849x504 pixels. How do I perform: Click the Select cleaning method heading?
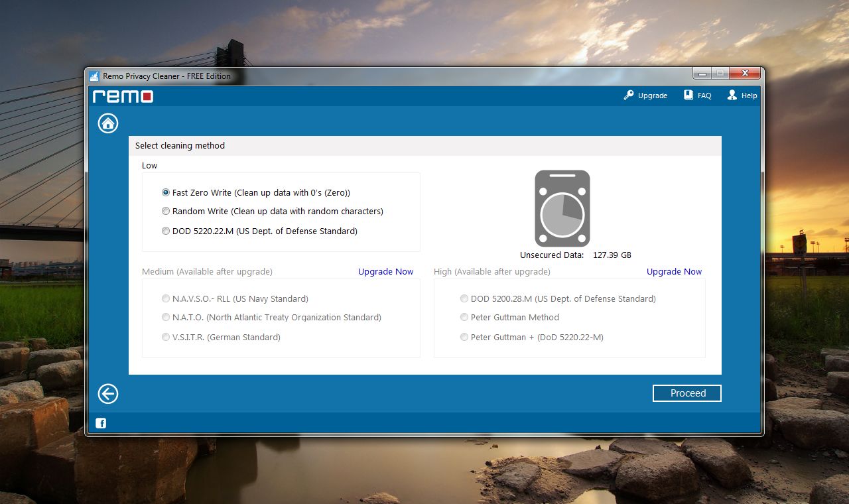coord(180,146)
